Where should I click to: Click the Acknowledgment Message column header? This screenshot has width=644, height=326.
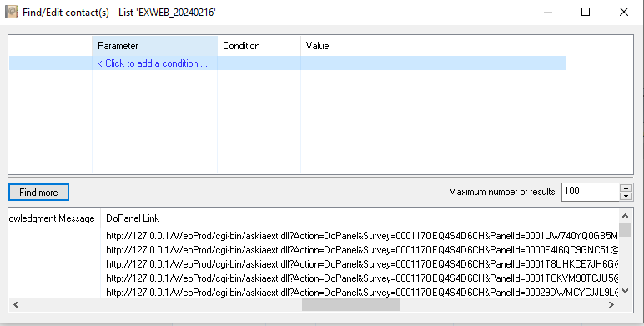click(x=54, y=218)
